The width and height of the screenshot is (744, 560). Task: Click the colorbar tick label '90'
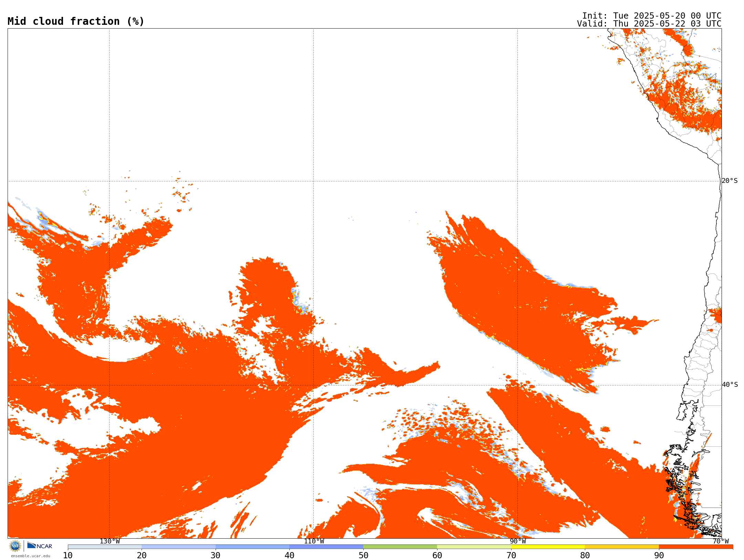[x=659, y=555]
